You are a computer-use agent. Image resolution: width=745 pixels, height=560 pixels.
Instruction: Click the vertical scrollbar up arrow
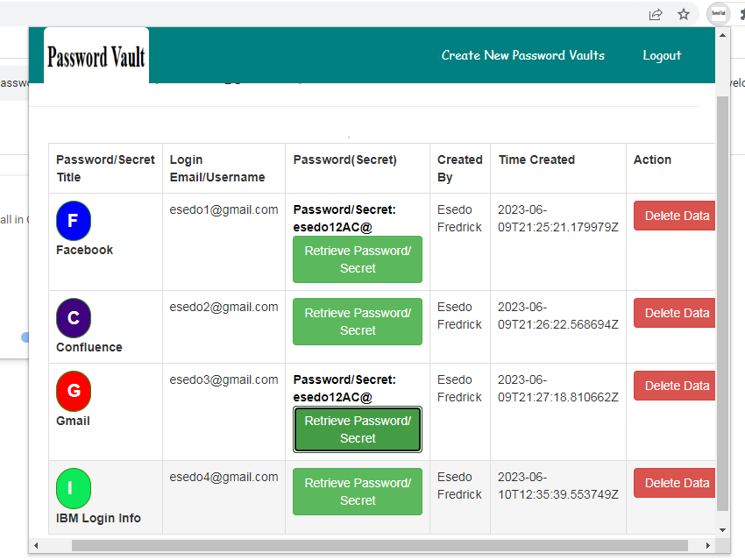tap(723, 35)
